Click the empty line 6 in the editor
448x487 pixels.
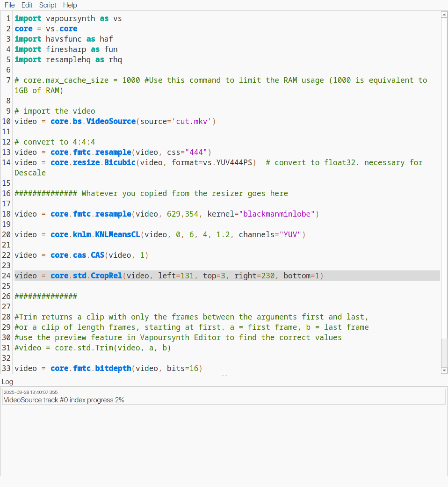pos(140,70)
